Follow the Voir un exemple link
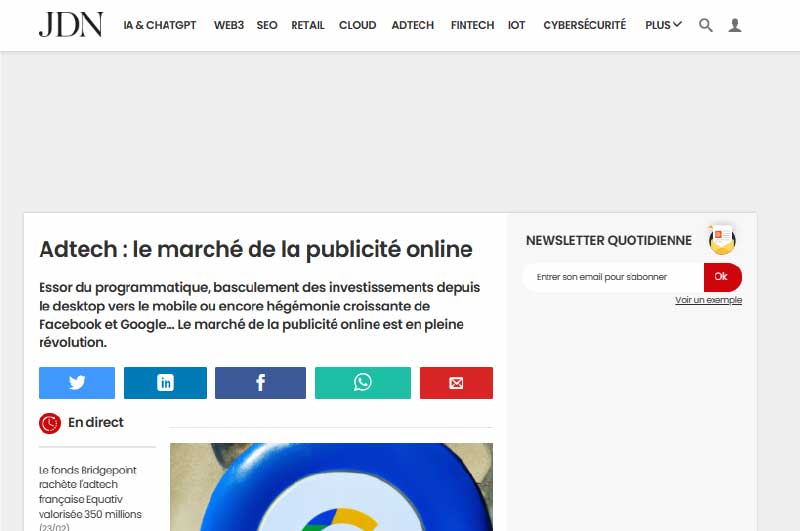 (708, 300)
